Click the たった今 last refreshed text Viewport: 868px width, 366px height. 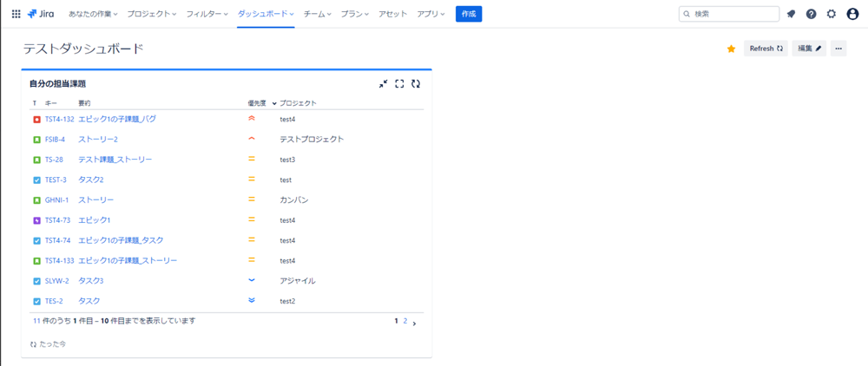click(53, 344)
